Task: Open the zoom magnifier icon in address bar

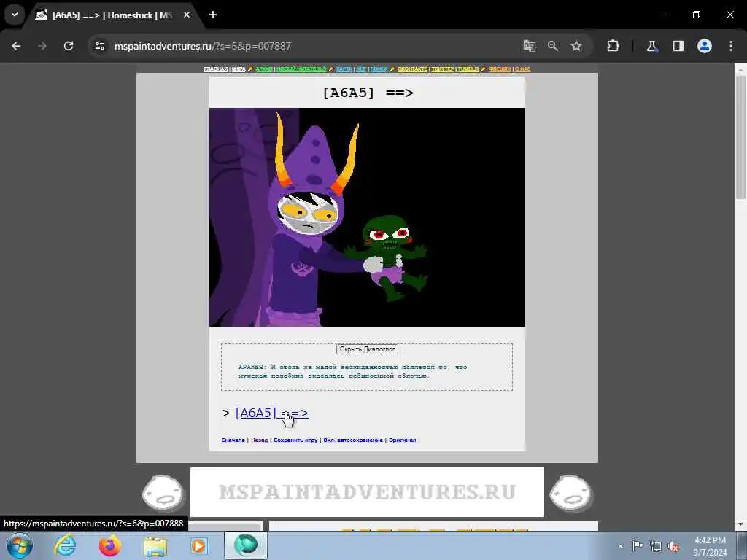Action: 553,46
